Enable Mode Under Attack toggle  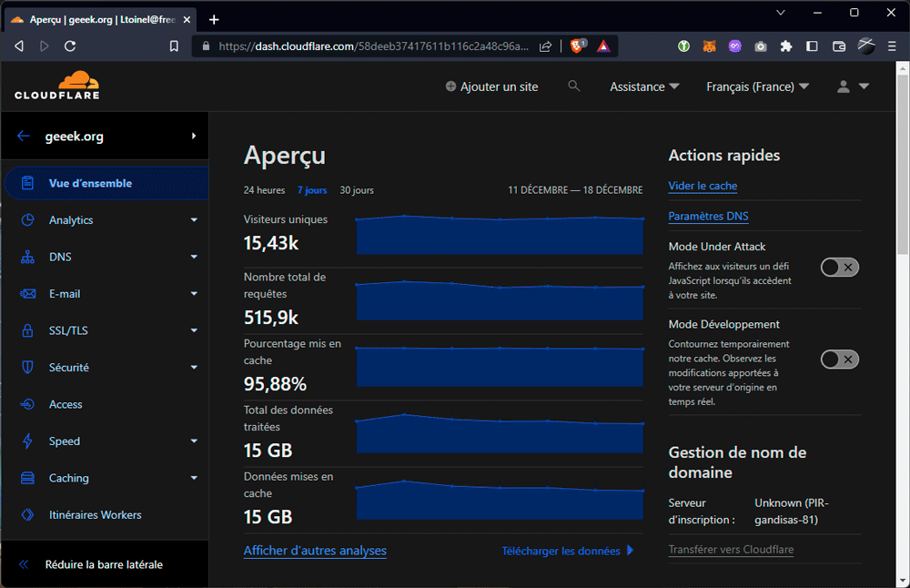point(839,267)
